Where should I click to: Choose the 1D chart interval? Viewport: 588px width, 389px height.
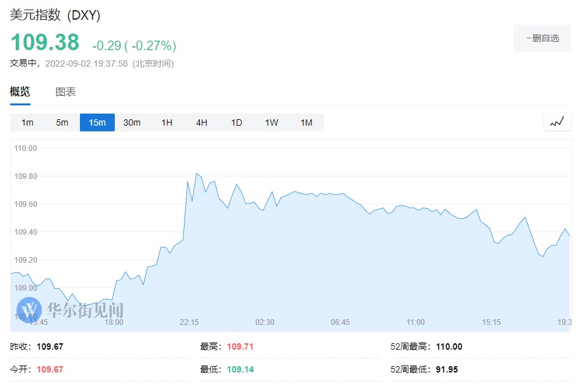tap(237, 122)
